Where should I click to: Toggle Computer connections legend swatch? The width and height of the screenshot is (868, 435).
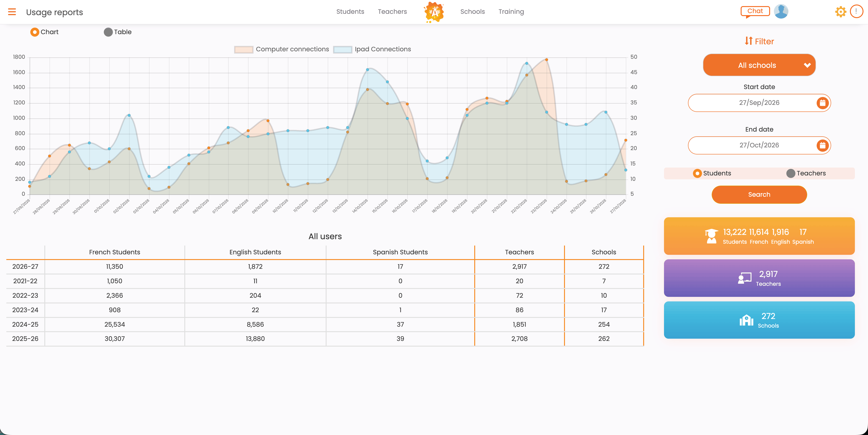coord(244,50)
